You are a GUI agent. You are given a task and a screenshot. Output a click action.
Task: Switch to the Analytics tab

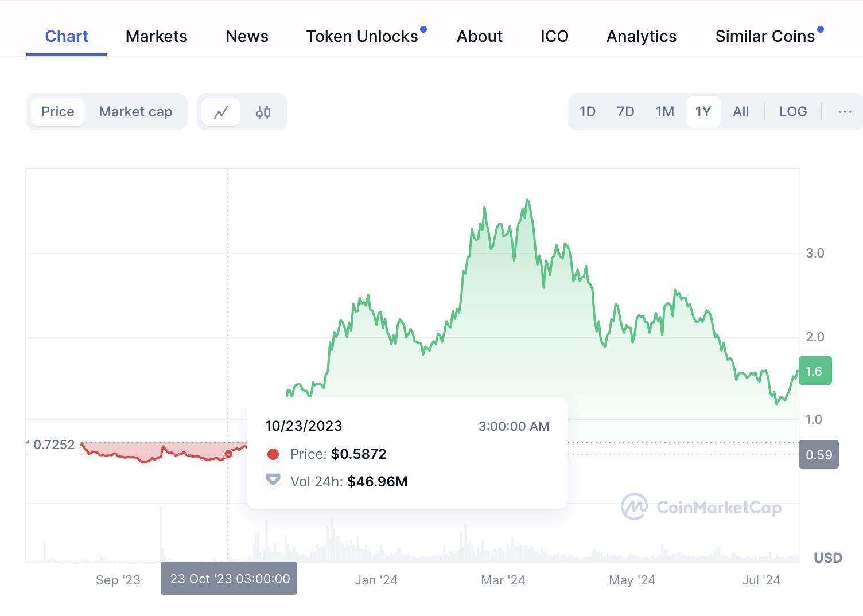[642, 36]
